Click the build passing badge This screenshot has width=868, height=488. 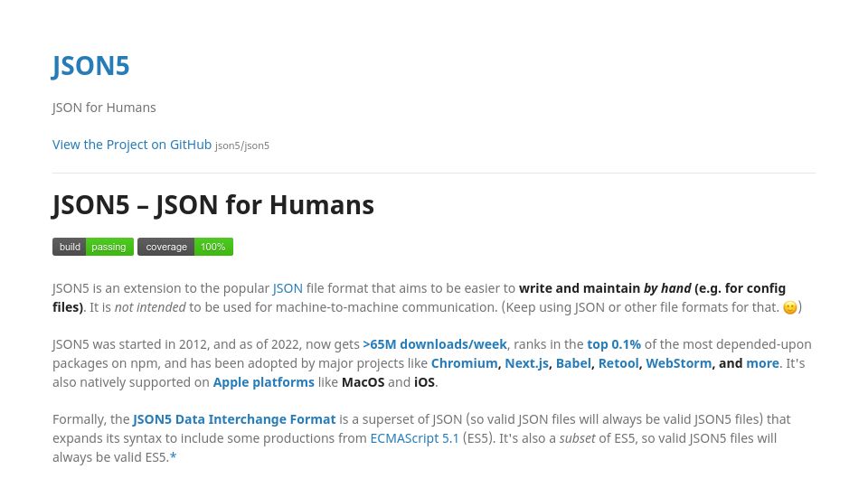(93, 247)
